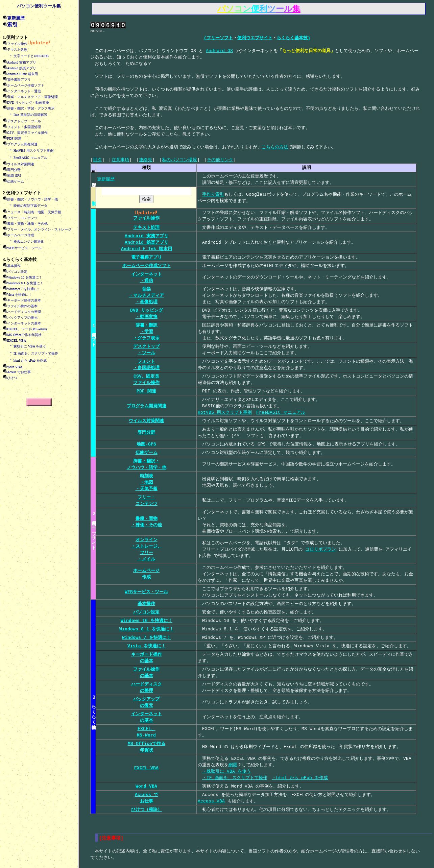Click the bullet icon beside sidebar EXCEL VBA

[5, 340]
